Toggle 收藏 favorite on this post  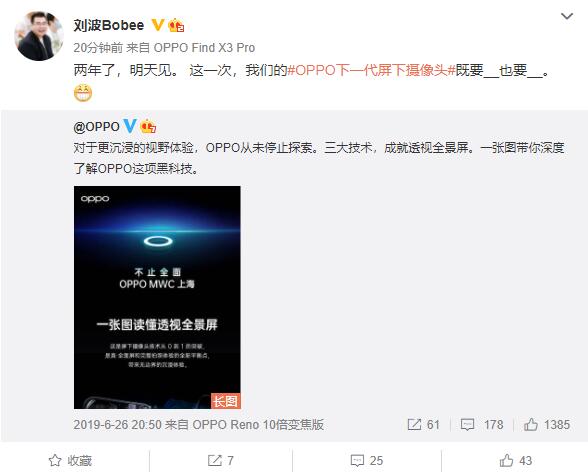[x=70, y=460]
